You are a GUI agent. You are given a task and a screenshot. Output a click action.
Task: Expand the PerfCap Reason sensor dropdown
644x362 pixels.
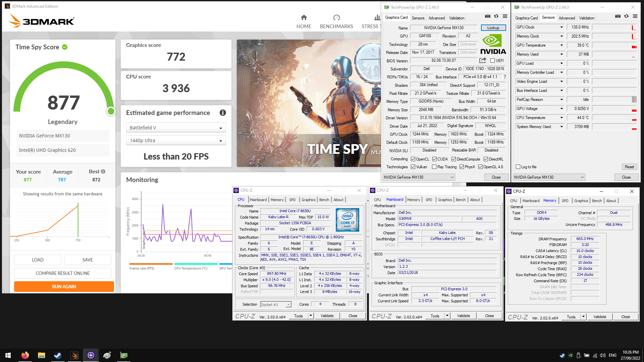(561, 100)
